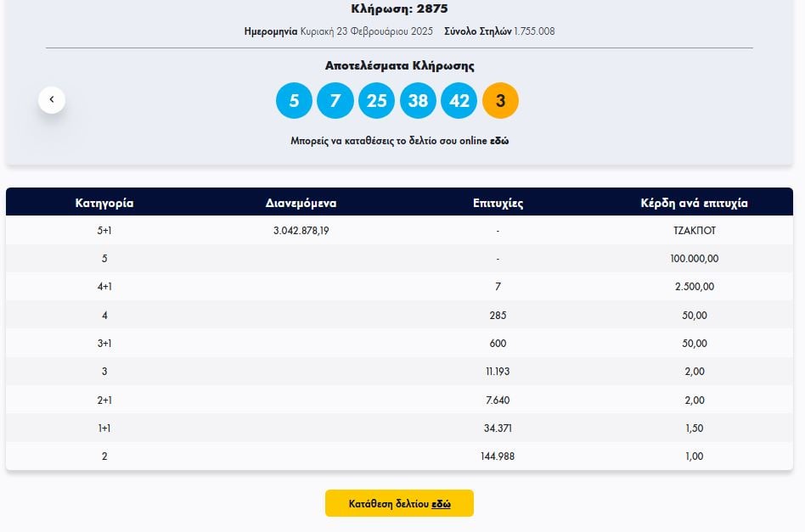Select the blue ball number 7
This screenshot has height=532, width=805.
tap(335, 101)
